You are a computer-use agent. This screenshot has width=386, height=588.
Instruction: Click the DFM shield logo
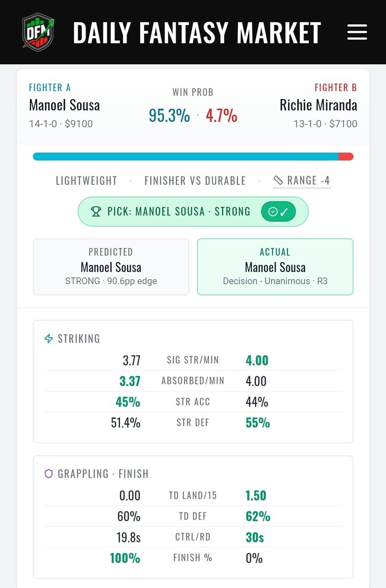tap(39, 32)
